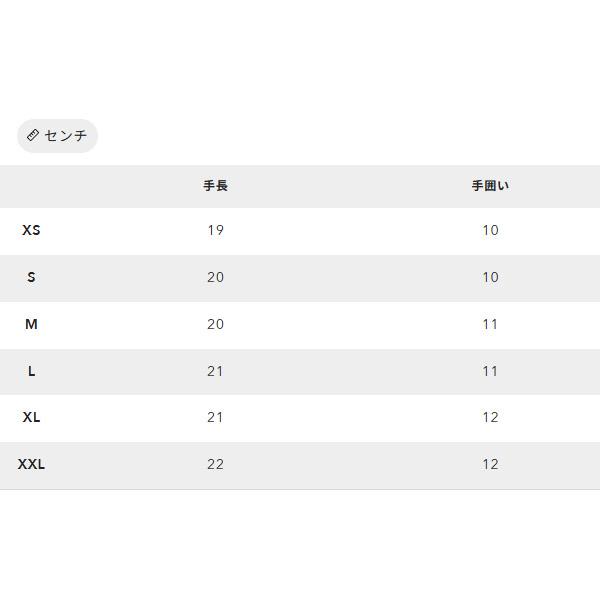Click the XL hand circumference value 12
Viewport: 600px width, 600px height.
coord(490,417)
